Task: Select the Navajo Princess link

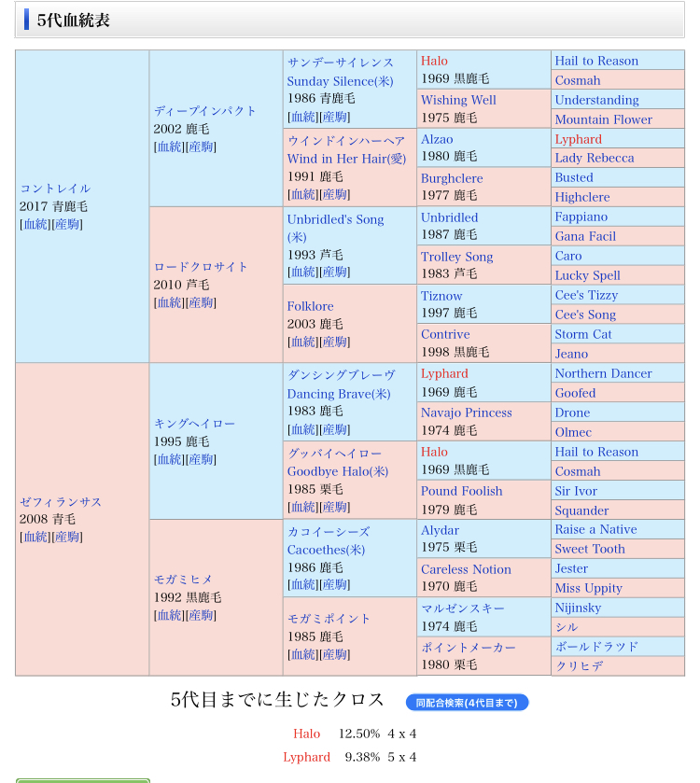Action: (x=466, y=412)
